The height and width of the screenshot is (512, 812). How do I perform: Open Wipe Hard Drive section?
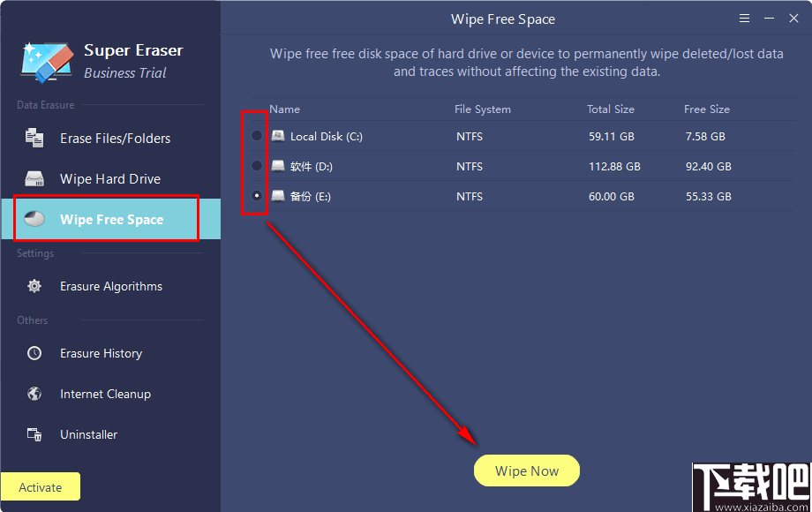click(111, 178)
